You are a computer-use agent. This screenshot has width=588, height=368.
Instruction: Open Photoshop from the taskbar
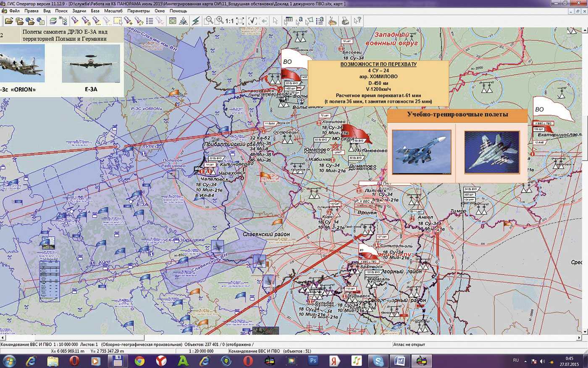tap(313, 361)
